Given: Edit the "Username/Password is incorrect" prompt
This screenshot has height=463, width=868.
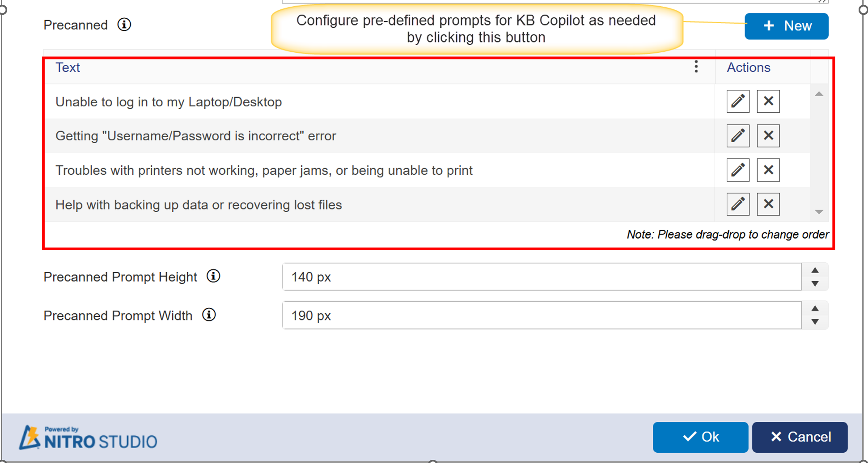Looking at the screenshot, I should click(x=737, y=135).
